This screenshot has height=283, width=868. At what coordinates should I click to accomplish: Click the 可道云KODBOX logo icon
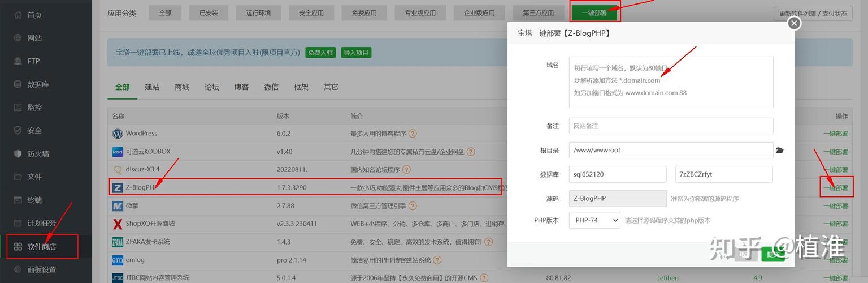(x=118, y=152)
